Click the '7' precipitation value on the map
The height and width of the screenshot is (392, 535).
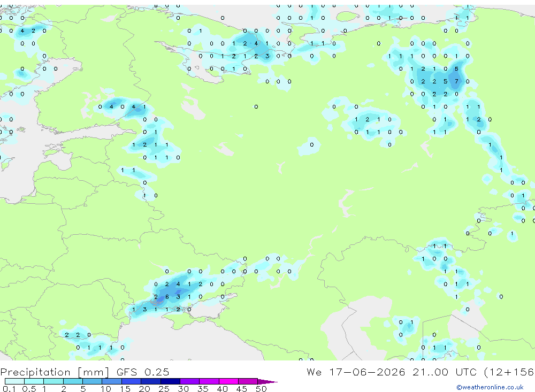[x=456, y=81]
